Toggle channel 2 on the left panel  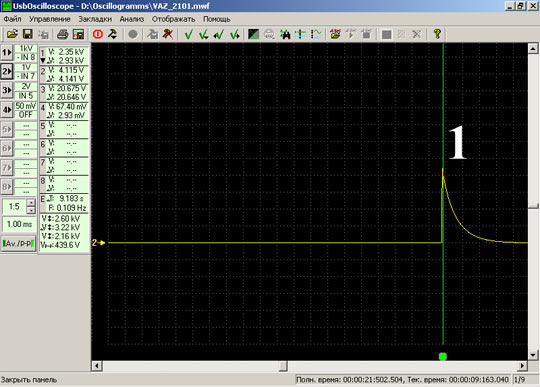pyautogui.click(x=7, y=71)
